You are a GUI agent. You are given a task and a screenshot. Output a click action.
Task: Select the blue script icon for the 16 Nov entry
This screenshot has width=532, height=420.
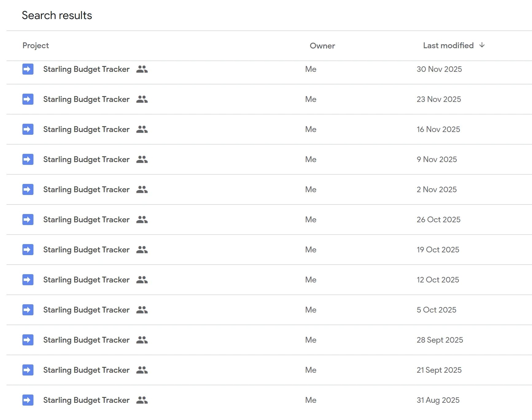(28, 129)
